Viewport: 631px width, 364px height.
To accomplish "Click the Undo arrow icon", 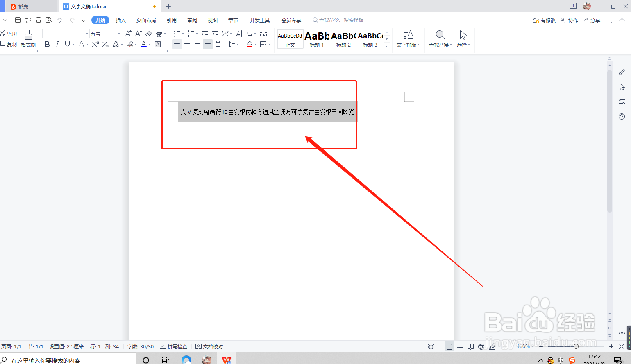I will click(x=59, y=20).
